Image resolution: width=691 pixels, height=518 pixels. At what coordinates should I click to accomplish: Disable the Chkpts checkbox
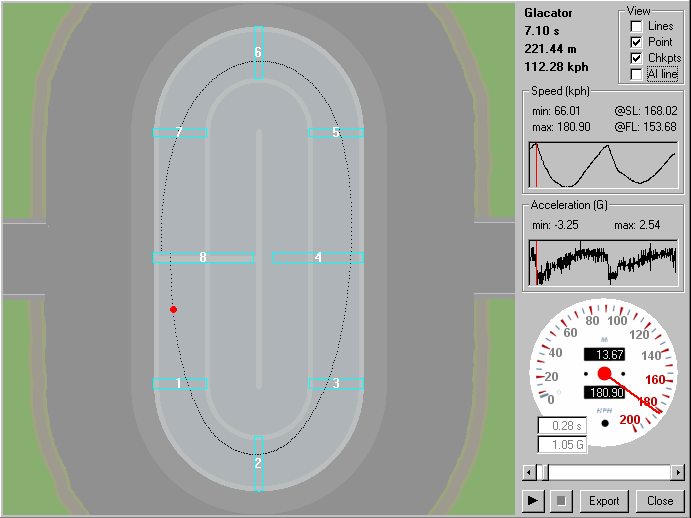click(636, 58)
